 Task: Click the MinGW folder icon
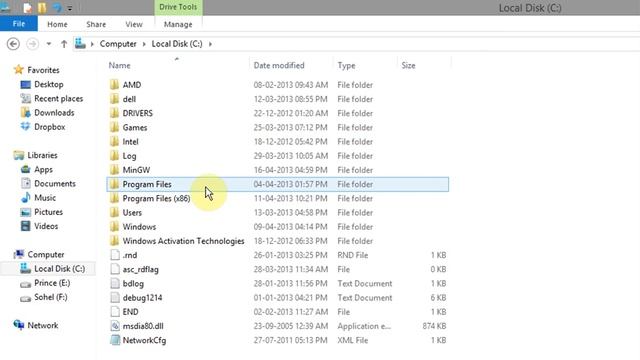pos(115,170)
